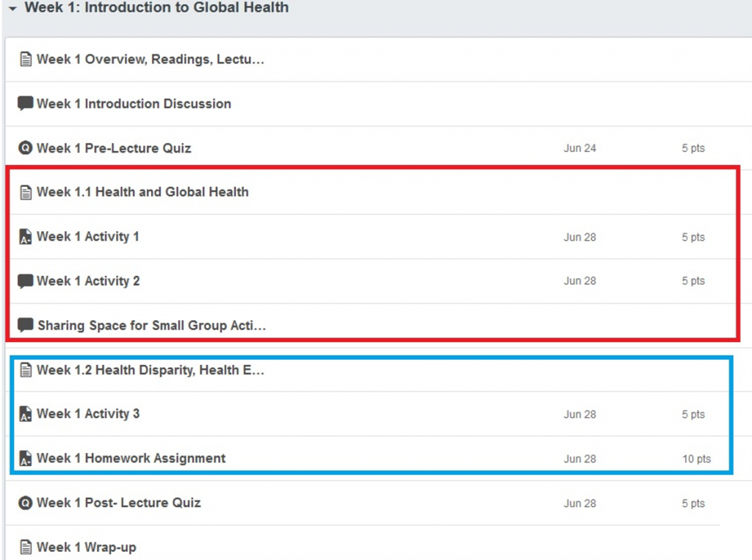Open Week 1 Introduction Discussion
Screen dimensions: 752x560
134,103
